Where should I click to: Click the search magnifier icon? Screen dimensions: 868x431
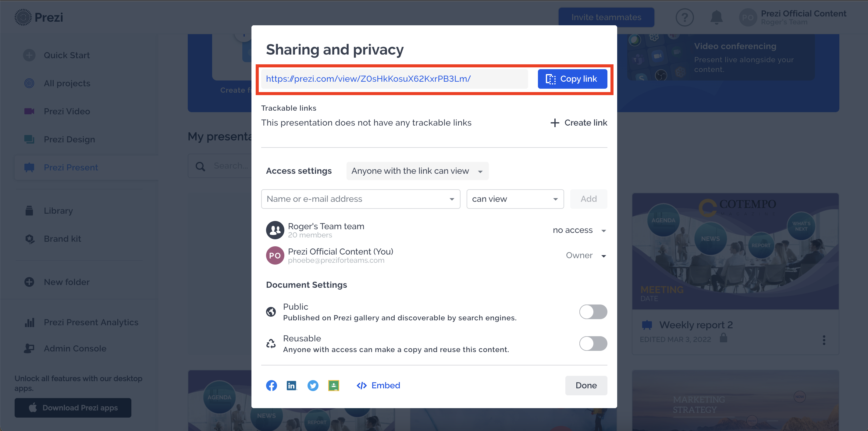click(x=201, y=166)
